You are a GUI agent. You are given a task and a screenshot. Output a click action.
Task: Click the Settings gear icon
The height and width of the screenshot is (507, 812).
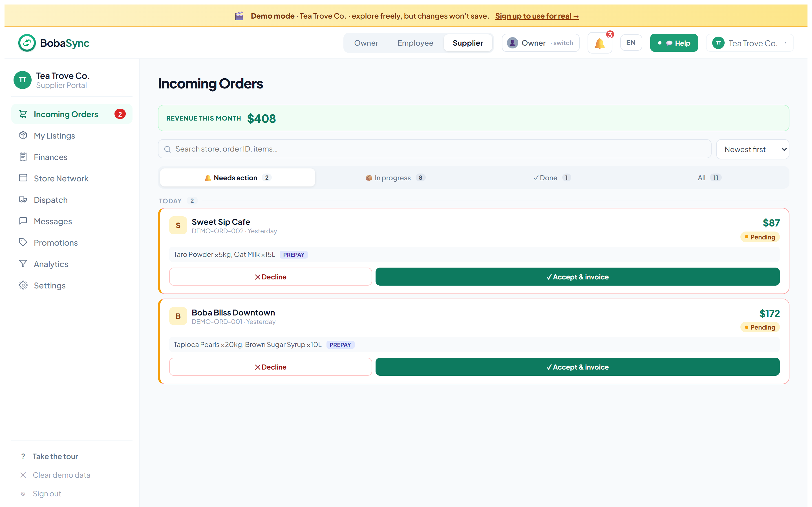tap(23, 285)
